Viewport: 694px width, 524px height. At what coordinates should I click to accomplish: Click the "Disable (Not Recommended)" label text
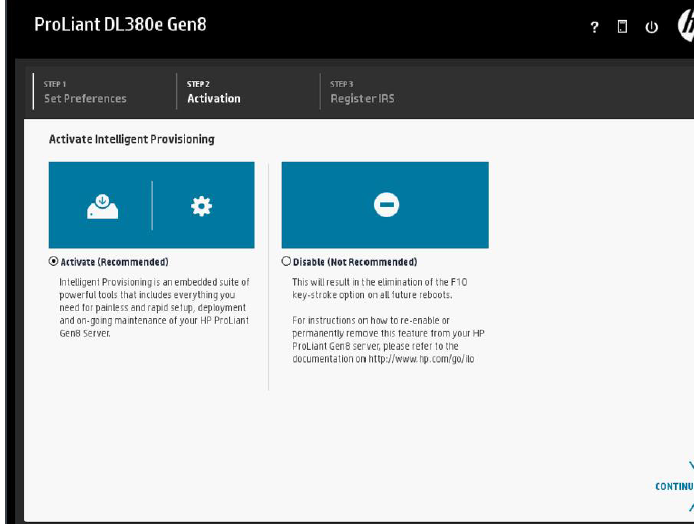point(355,262)
